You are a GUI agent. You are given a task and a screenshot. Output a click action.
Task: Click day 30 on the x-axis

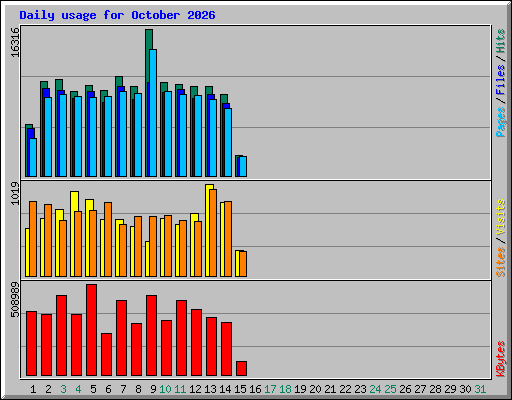tap(465, 389)
